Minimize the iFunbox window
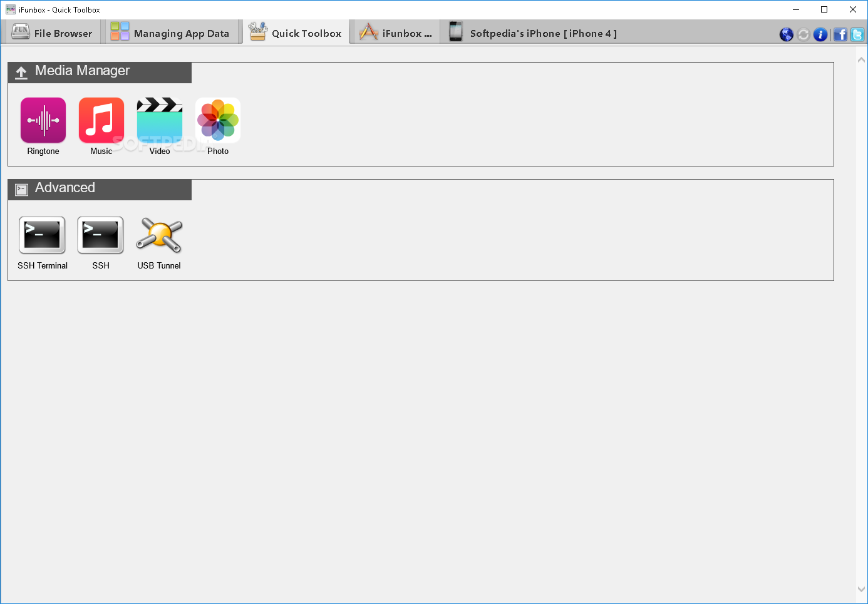The height and width of the screenshot is (604, 868). click(796, 9)
